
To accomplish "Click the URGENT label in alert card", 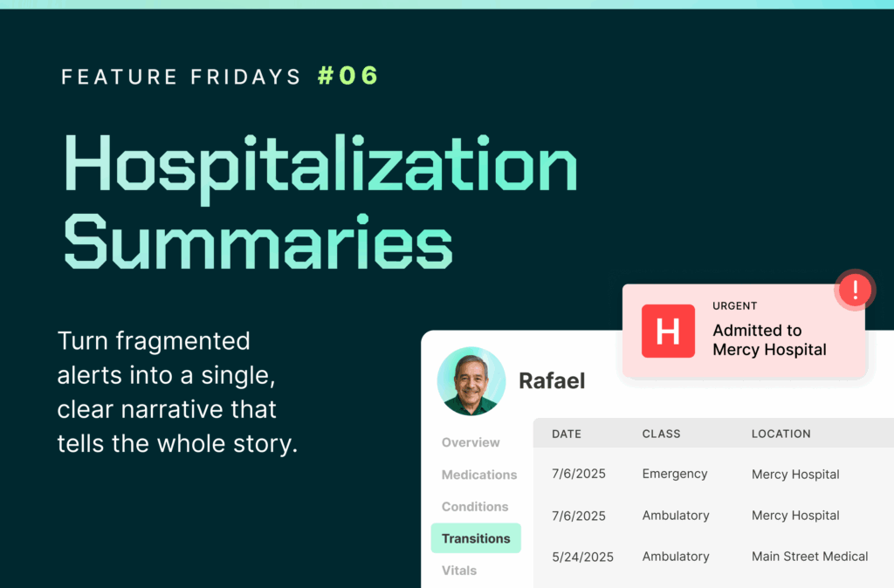I will point(734,306).
